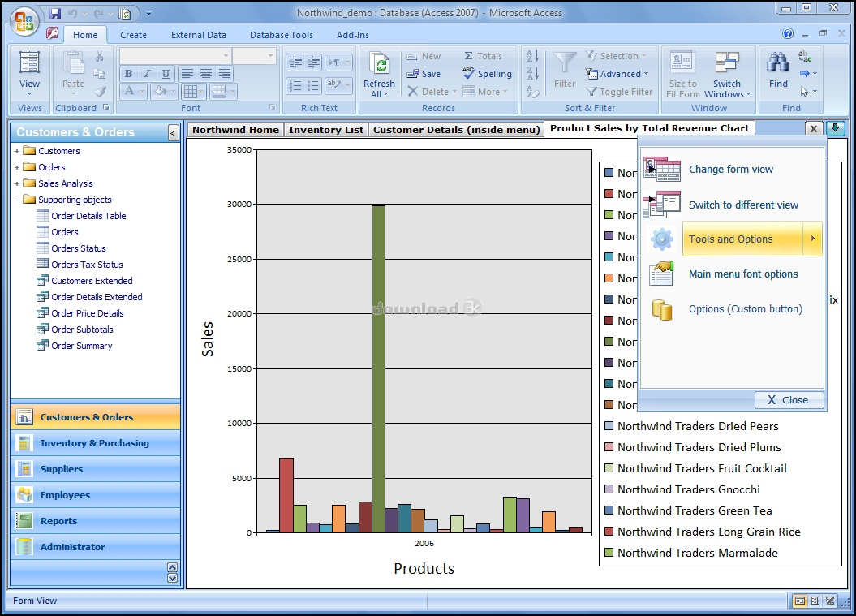Open the Database Tools tab
The image size is (856, 616).
(x=282, y=35)
